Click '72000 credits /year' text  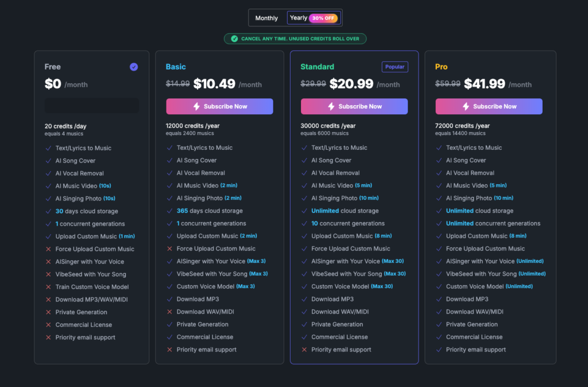462,126
